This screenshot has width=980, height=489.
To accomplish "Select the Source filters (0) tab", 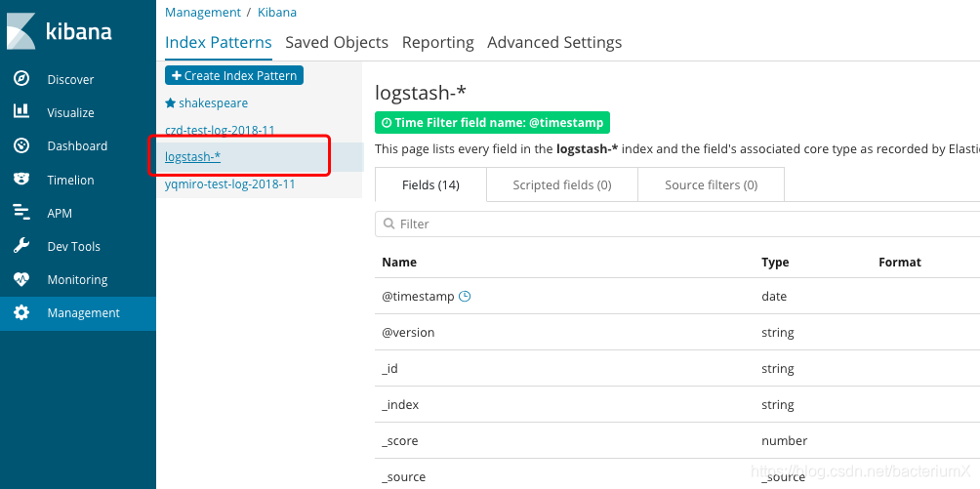I will [x=712, y=185].
